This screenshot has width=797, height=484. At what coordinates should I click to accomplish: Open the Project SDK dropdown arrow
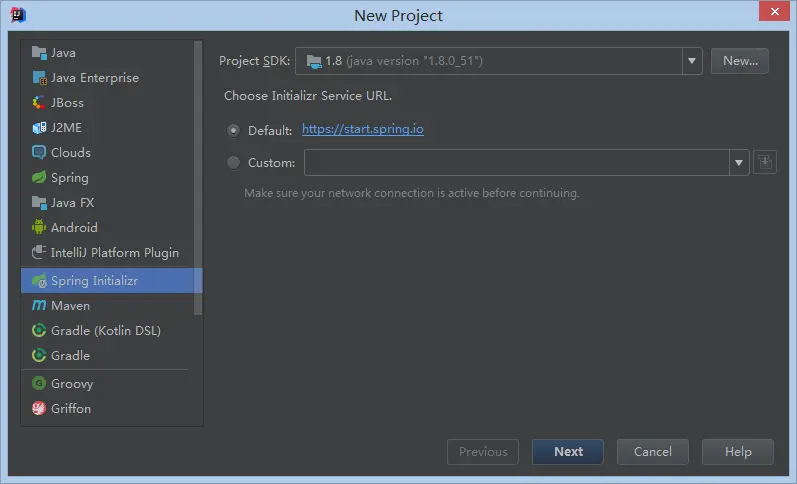click(692, 61)
